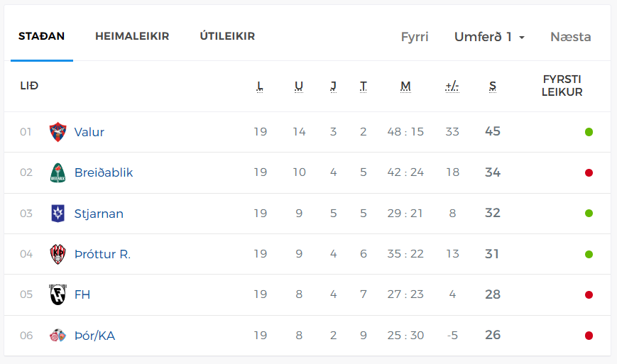
Task: Click the Þór/KA club crest
Action: (x=58, y=336)
